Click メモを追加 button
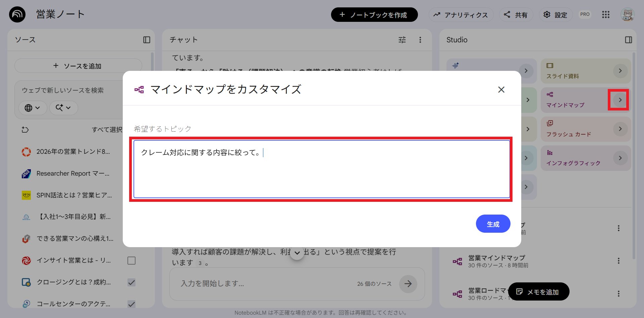The width and height of the screenshot is (644, 318). click(538, 291)
